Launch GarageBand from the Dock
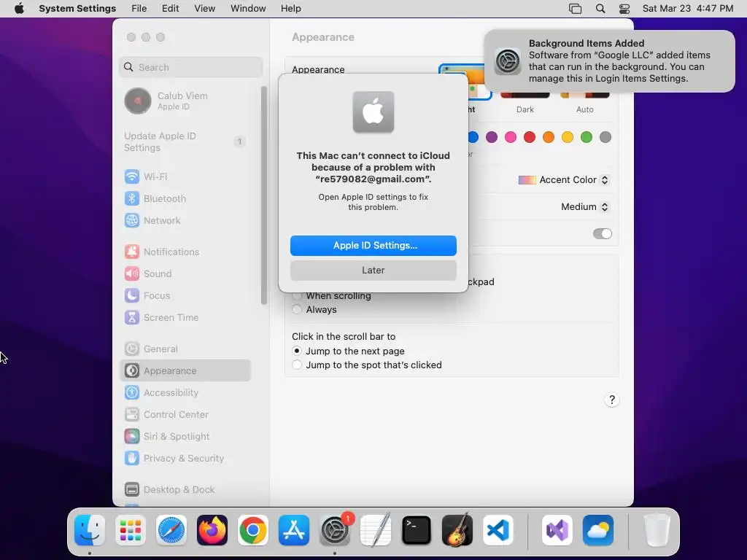This screenshot has height=560, width=747. tap(457, 530)
